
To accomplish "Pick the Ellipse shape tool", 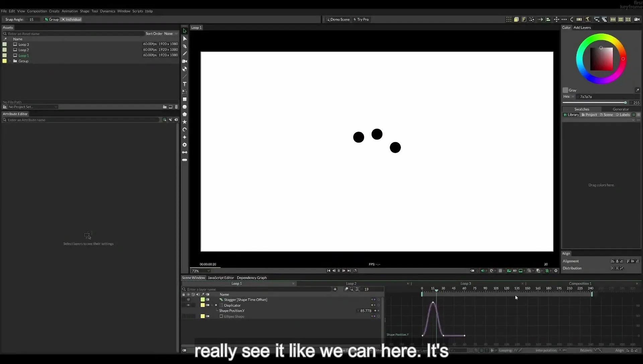I will [185, 107].
